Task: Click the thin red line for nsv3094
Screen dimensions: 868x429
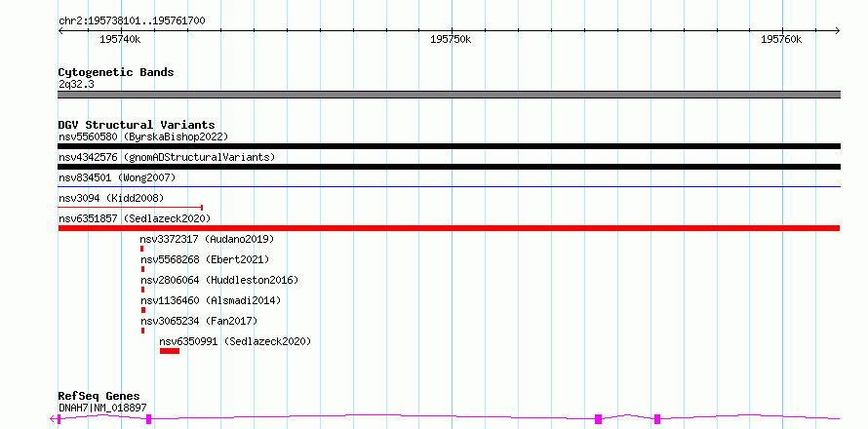Action: (x=130, y=207)
